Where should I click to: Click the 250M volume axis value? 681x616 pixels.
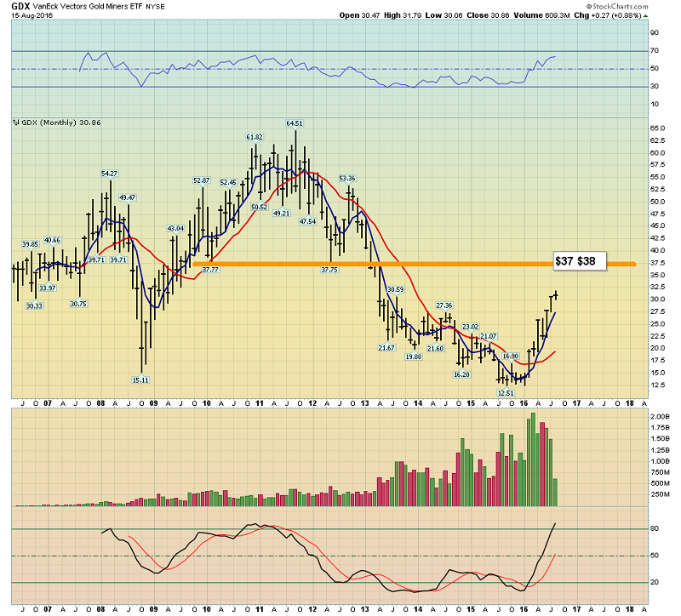point(660,494)
